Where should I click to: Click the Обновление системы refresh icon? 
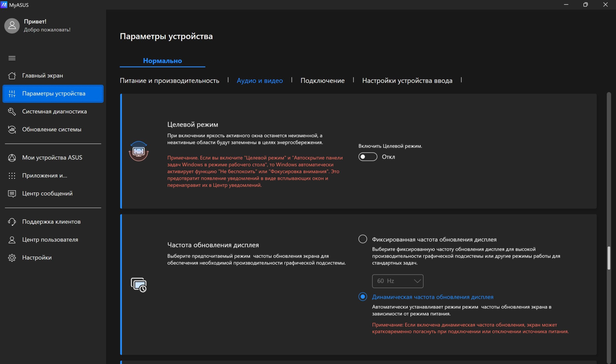tap(12, 129)
